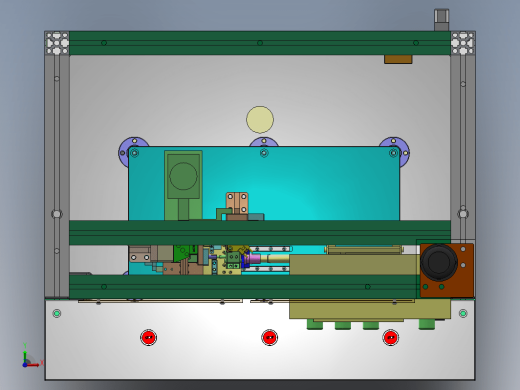Select the top-left aluminum extrusion corner end

[x=57, y=43]
